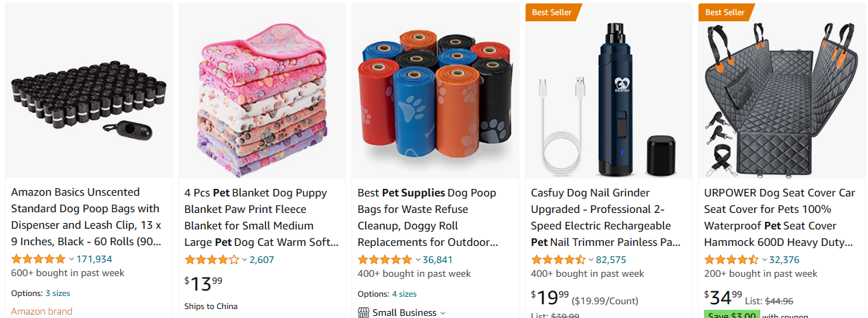Viewport: 868px width, 318px height.
Task: Click star rating of Casfuy nail grinder
Action: tap(559, 260)
